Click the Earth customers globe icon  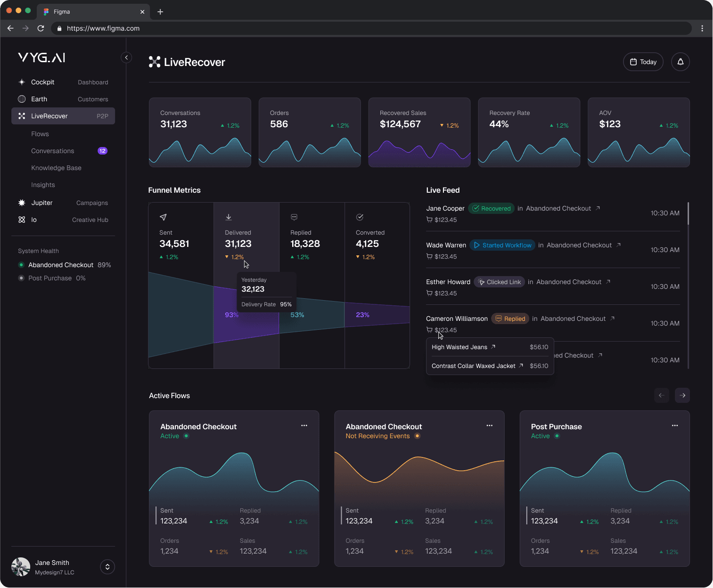(22, 99)
